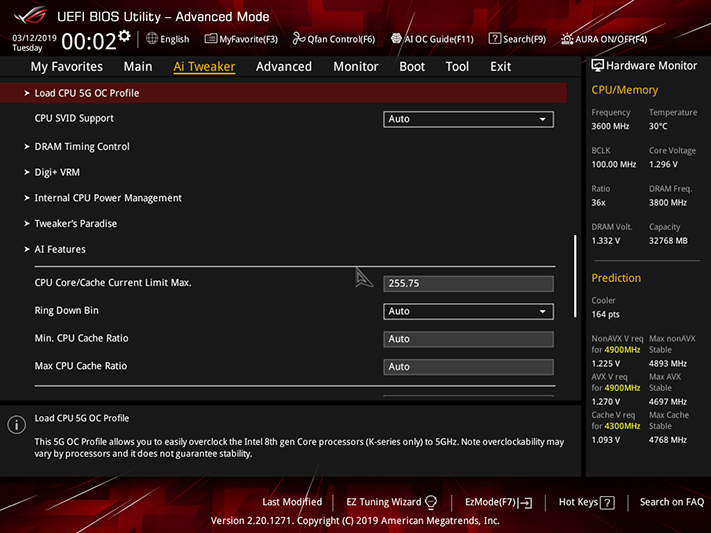Open EZ Tuning Wizard
This screenshot has width=711, height=533.
(x=391, y=502)
